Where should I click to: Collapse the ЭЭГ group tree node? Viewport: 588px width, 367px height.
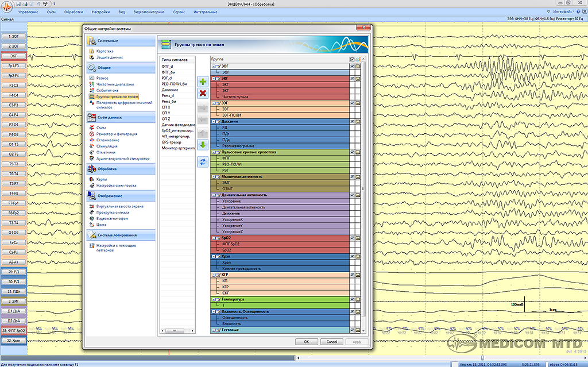[214, 103]
